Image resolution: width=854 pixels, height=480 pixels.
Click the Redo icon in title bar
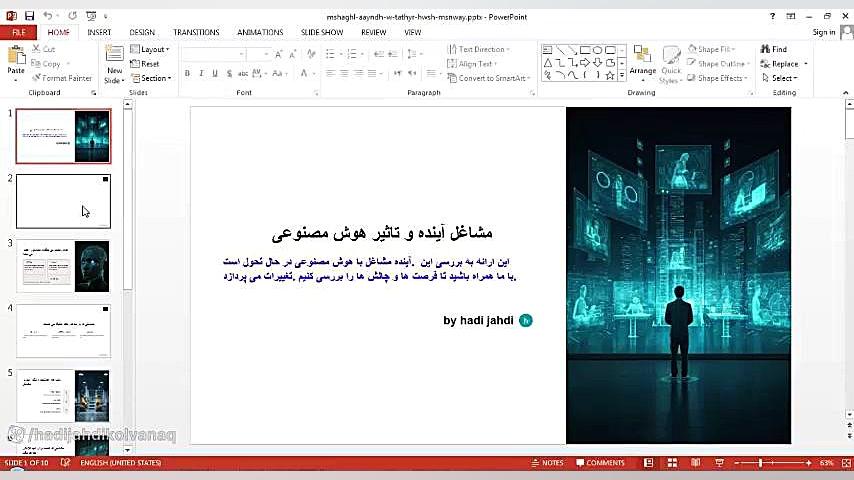coord(72,16)
